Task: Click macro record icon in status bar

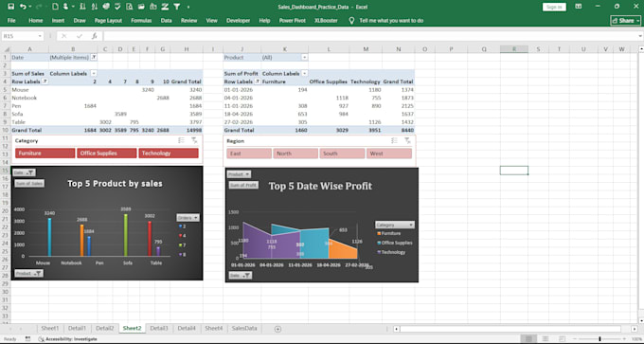Action: pyautogui.click(x=27, y=338)
